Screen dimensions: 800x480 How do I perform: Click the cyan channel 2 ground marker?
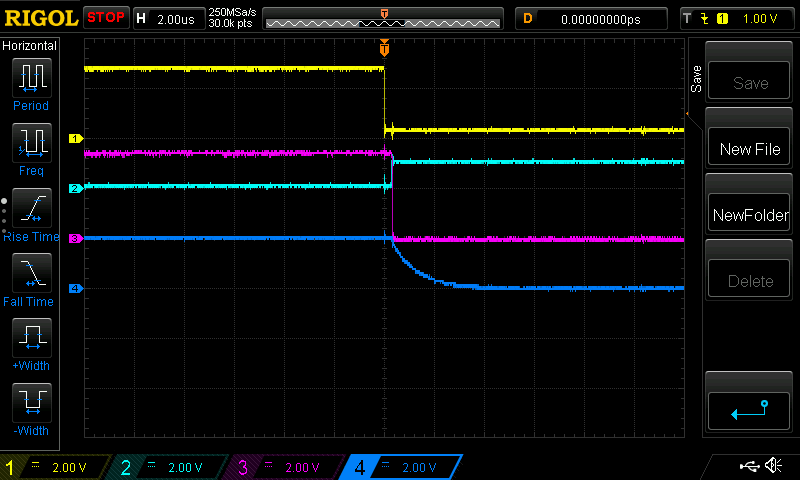[x=76, y=189]
